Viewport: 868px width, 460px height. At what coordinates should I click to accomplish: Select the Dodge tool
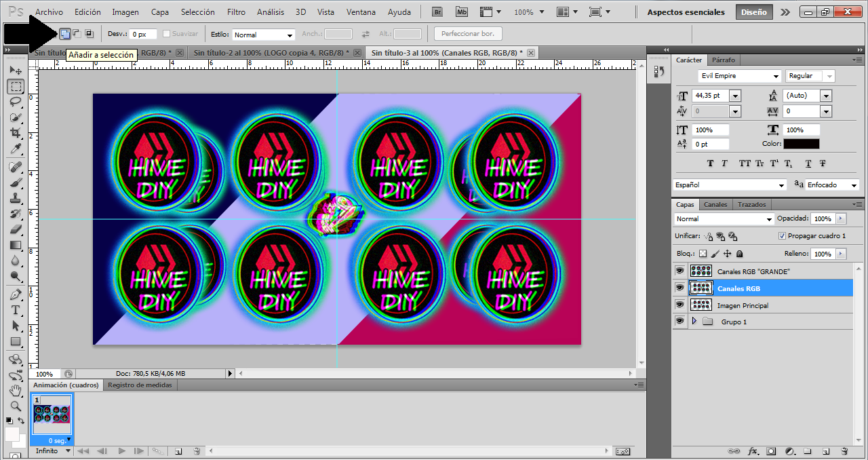16,276
